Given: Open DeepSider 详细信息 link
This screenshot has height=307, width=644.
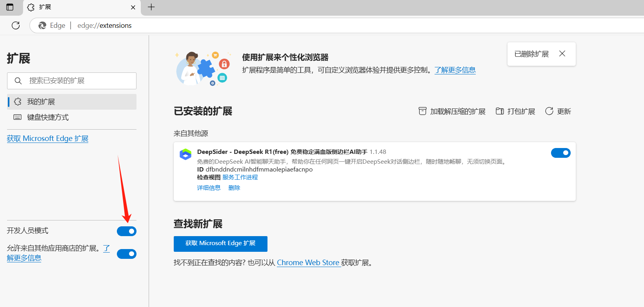Looking at the screenshot, I should point(209,188).
